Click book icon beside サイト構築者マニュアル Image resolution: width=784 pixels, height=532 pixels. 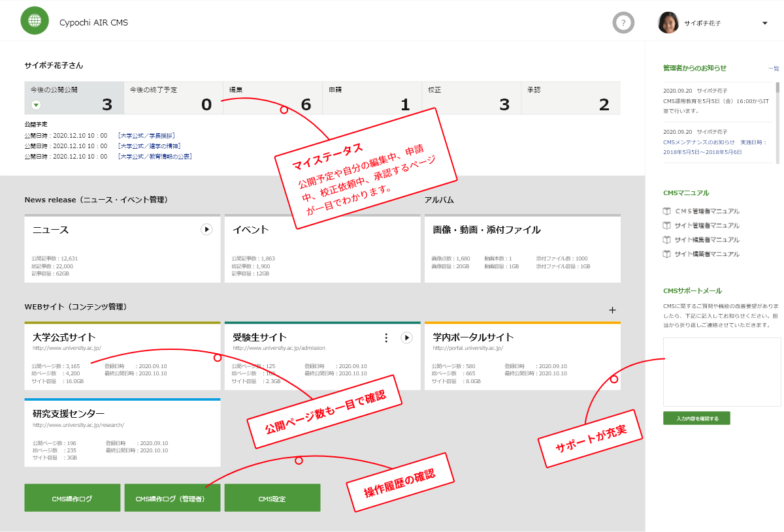click(667, 255)
